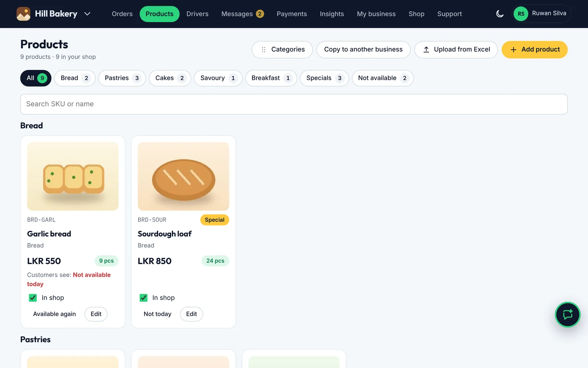This screenshot has height=368, width=588.
Task: Filter by Not available products
Action: coord(383,78)
